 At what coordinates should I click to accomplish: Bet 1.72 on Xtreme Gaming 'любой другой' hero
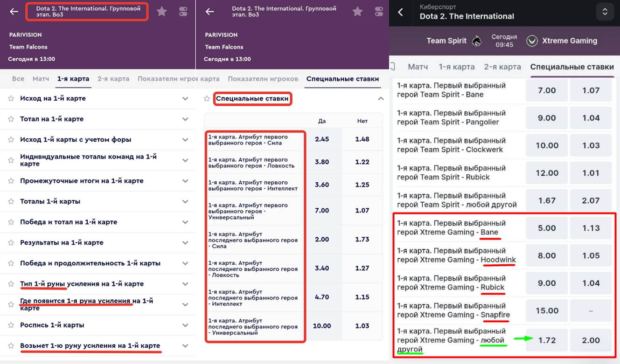coord(547,340)
